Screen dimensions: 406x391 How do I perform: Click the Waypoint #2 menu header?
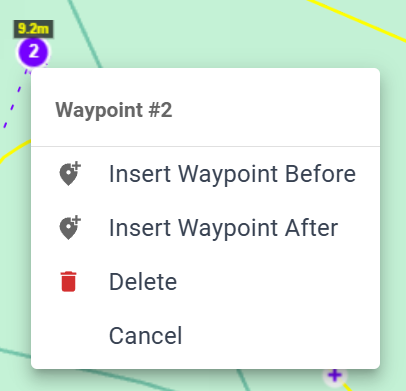coord(114,110)
